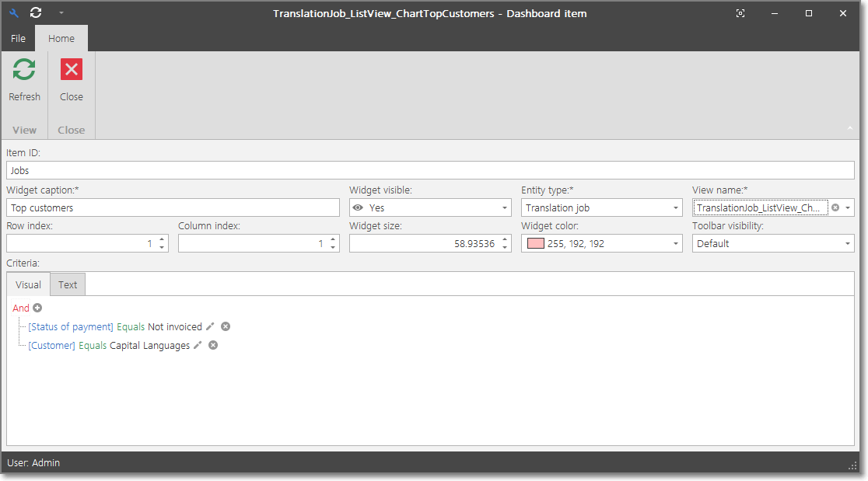The height and width of the screenshot is (481, 868).
Task: Click the User: Admin status bar text
Action: [x=33, y=463]
